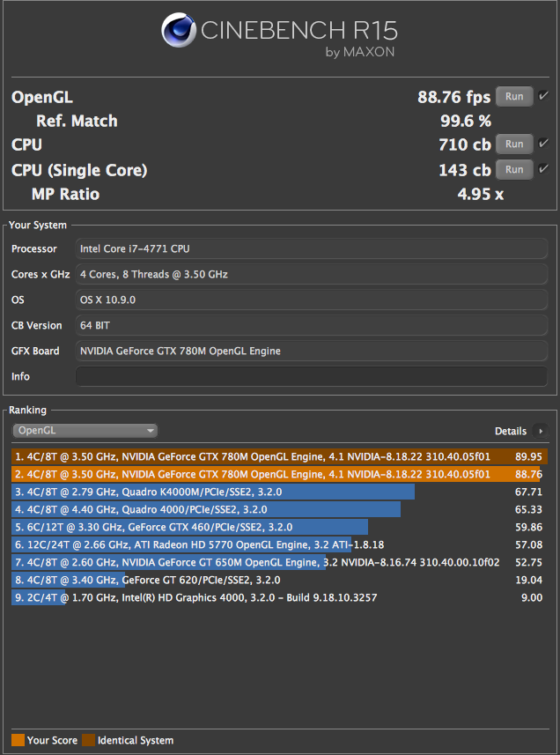Click the empty Info input field
This screenshot has height=755, width=560.
(312, 376)
